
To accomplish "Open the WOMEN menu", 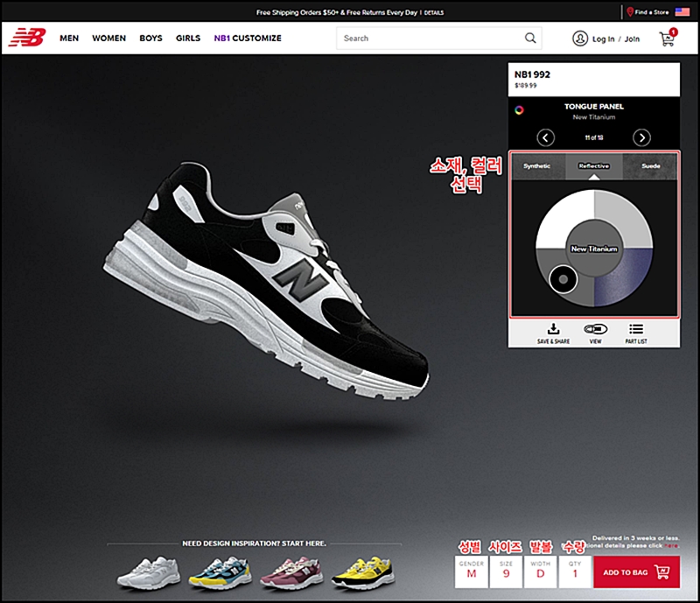I will [108, 39].
